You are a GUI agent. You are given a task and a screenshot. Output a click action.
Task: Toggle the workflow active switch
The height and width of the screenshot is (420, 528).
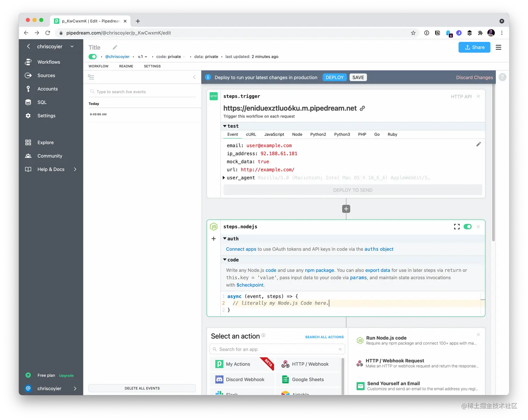(93, 57)
